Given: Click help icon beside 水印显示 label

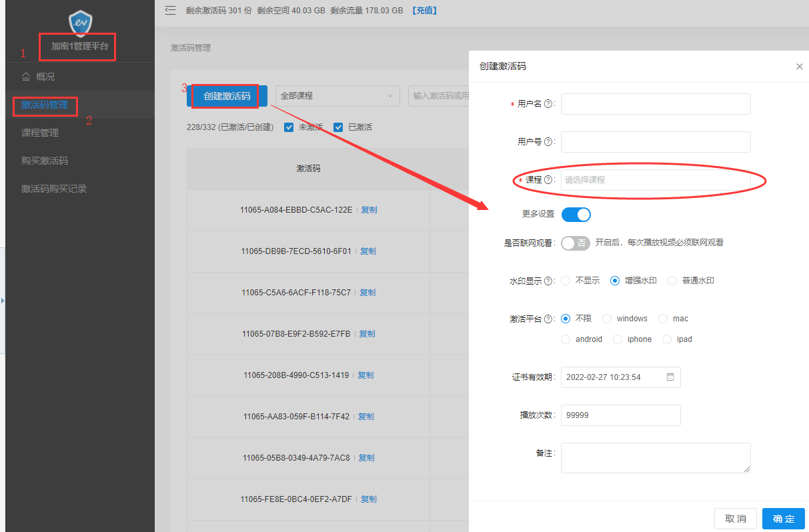Looking at the screenshot, I should point(549,281).
